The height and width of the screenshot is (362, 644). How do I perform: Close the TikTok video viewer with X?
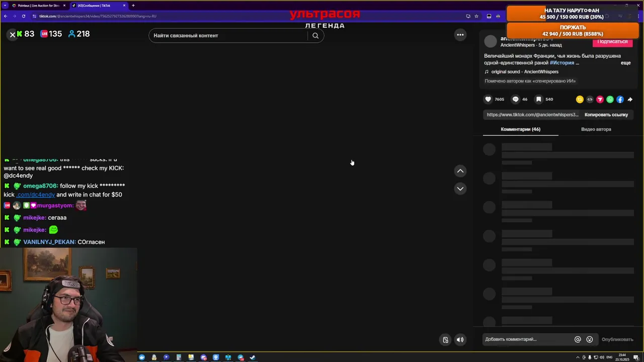point(13,35)
